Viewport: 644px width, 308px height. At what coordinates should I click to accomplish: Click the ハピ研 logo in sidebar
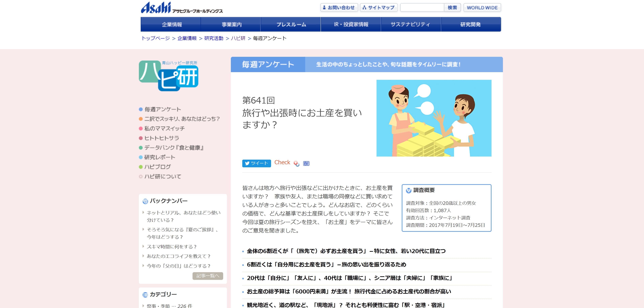pyautogui.click(x=168, y=76)
